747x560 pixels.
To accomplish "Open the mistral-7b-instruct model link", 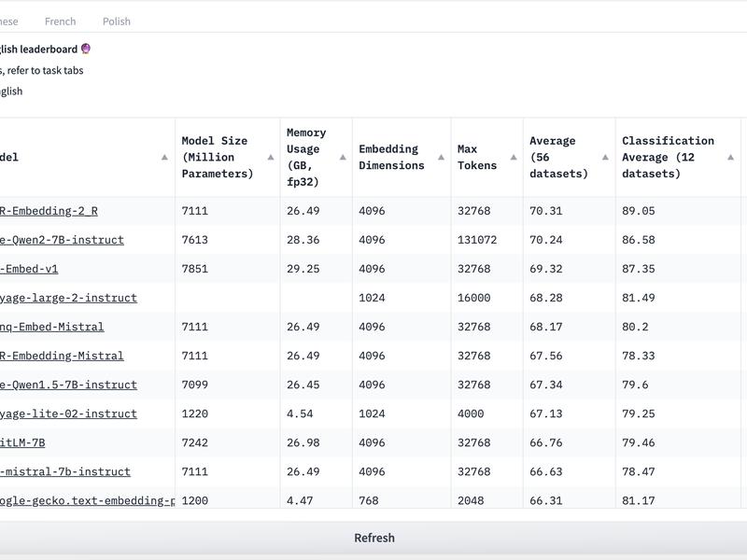I will point(65,472).
